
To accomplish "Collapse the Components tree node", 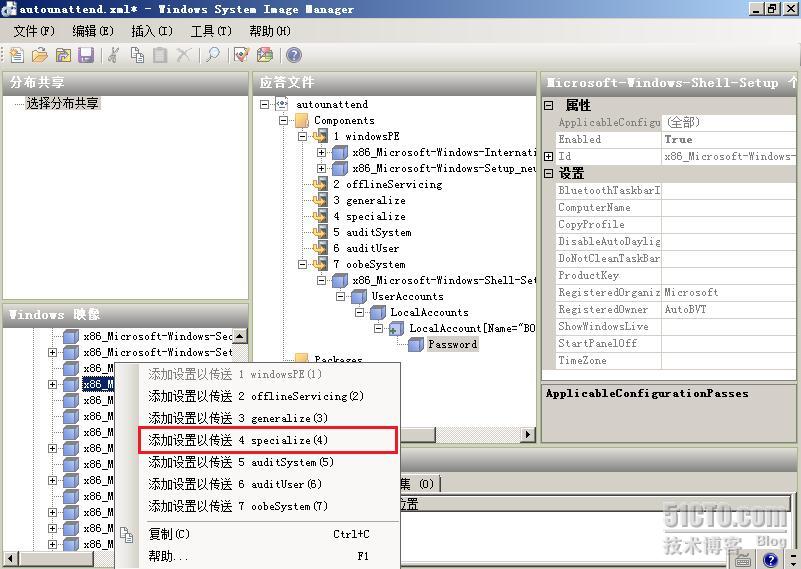I will pyautogui.click(x=284, y=121).
